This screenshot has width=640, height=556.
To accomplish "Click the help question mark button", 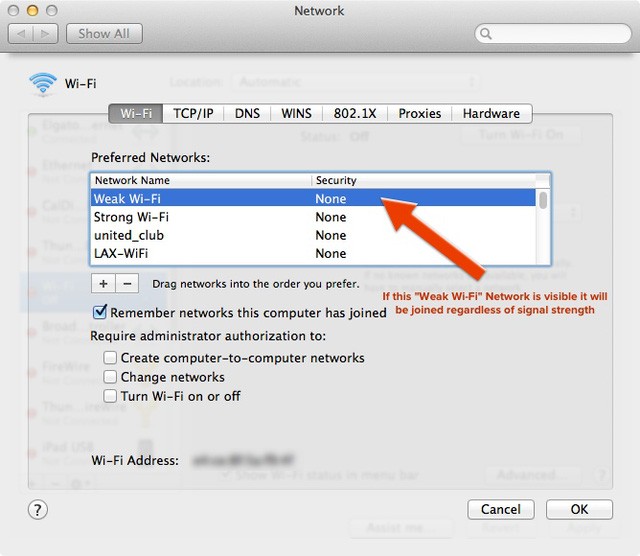I will (x=37, y=510).
